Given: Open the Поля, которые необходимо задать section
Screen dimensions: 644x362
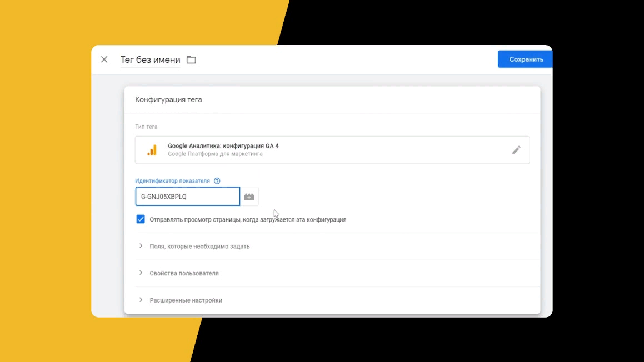Looking at the screenshot, I should pyautogui.click(x=199, y=247).
